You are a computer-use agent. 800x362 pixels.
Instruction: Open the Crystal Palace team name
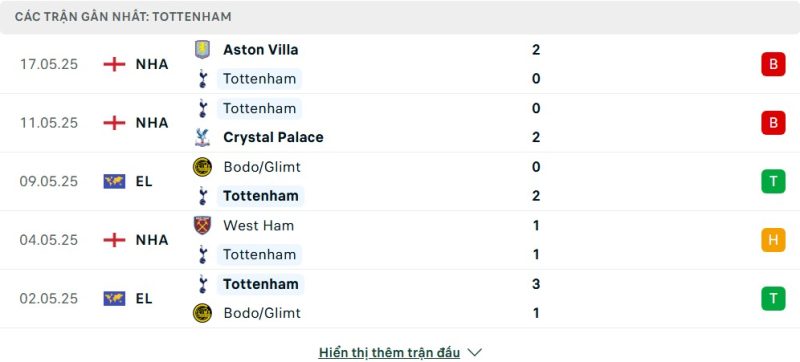(273, 138)
